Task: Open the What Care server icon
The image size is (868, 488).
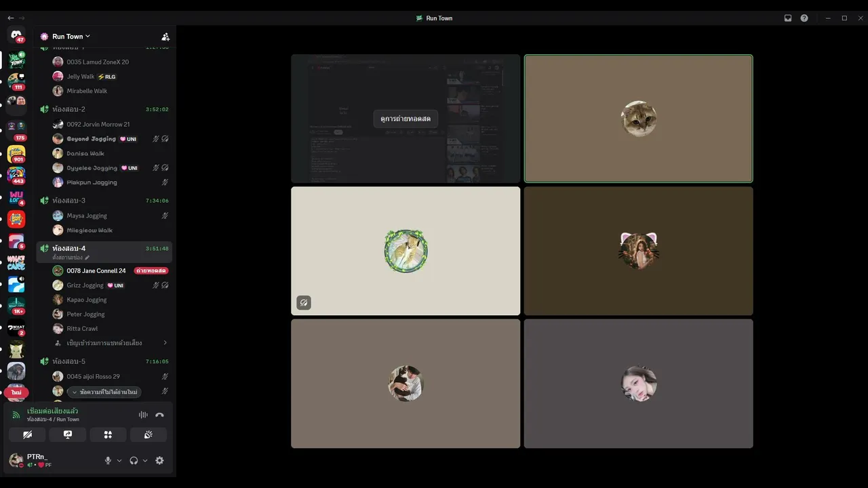Action: pos(16,262)
